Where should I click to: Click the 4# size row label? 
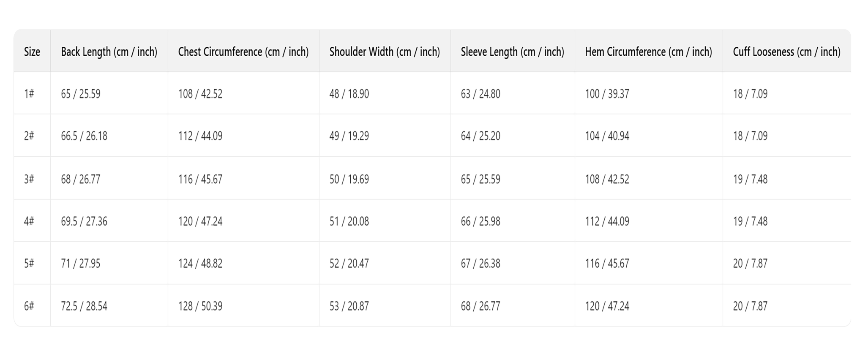coord(29,221)
